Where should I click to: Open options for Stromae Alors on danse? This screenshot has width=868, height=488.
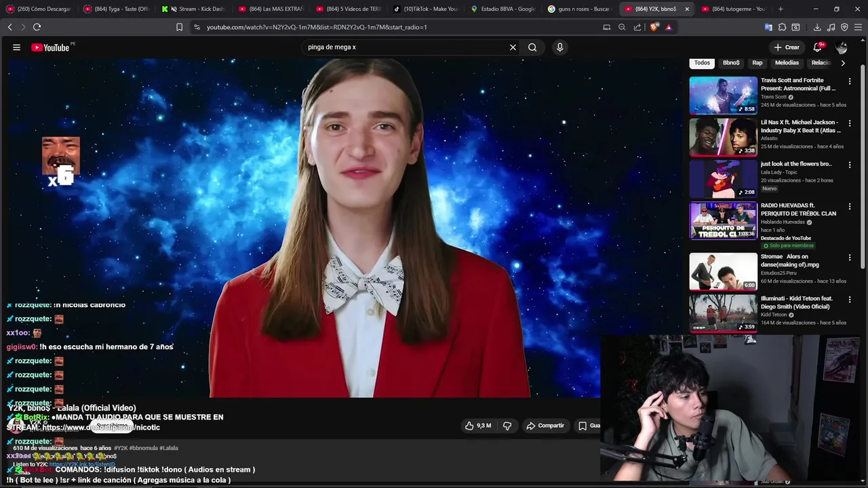tap(850, 258)
